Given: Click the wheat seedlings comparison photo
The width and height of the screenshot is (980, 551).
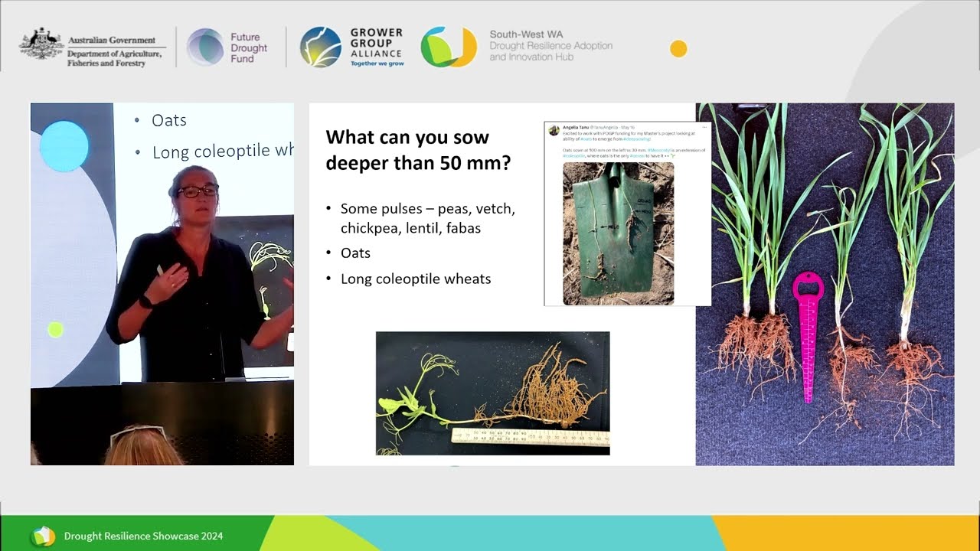Looking at the screenshot, I should click(x=825, y=284).
